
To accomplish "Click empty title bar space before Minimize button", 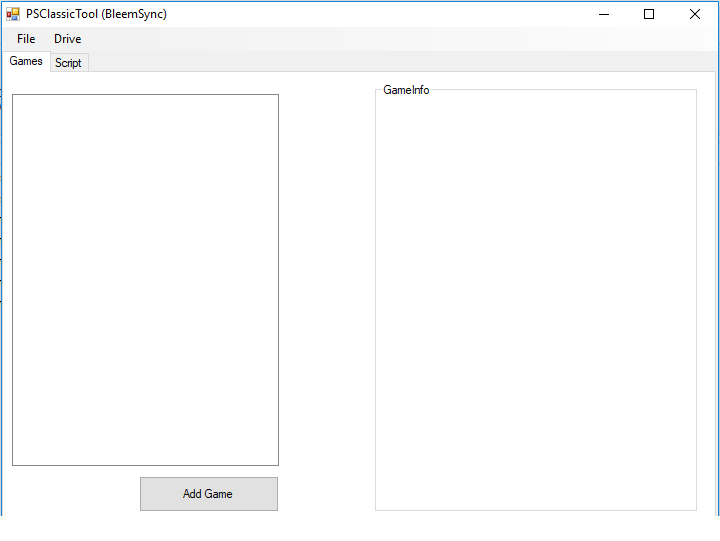I will pyautogui.click(x=400, y=14).
